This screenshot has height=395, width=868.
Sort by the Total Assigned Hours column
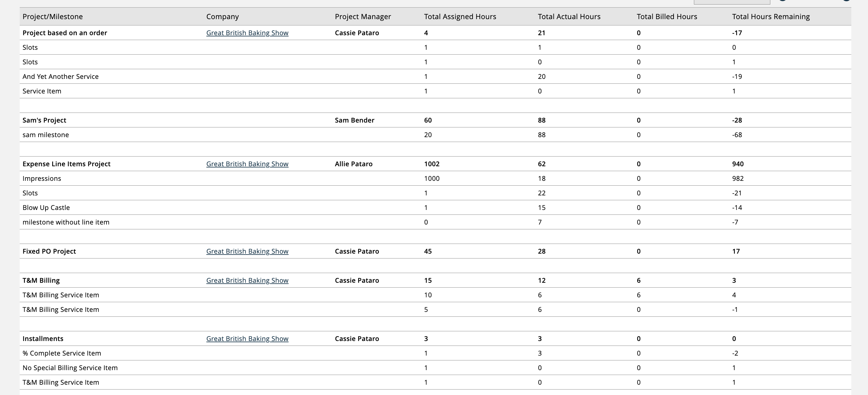tap(459, 16)
